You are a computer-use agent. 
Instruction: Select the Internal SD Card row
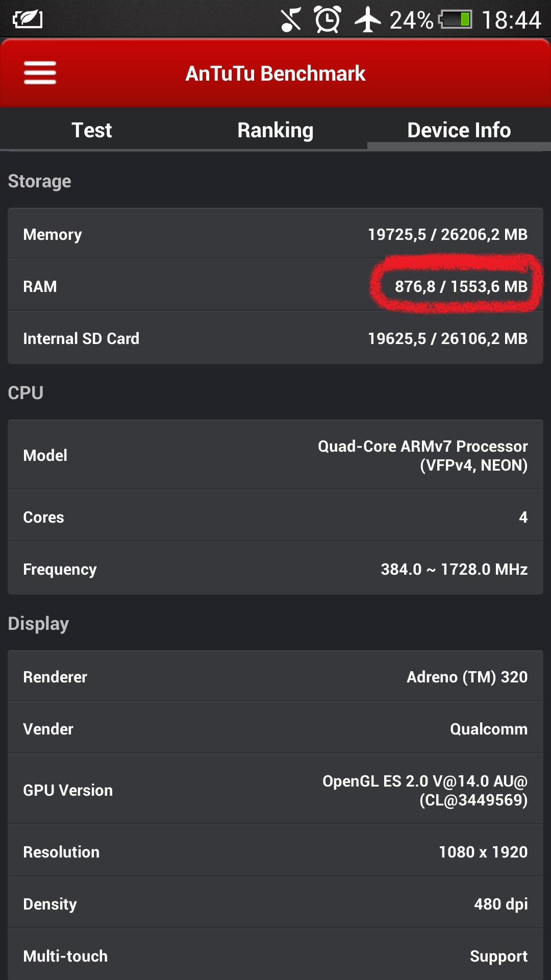pyautogui.click(x=275, y=338)
